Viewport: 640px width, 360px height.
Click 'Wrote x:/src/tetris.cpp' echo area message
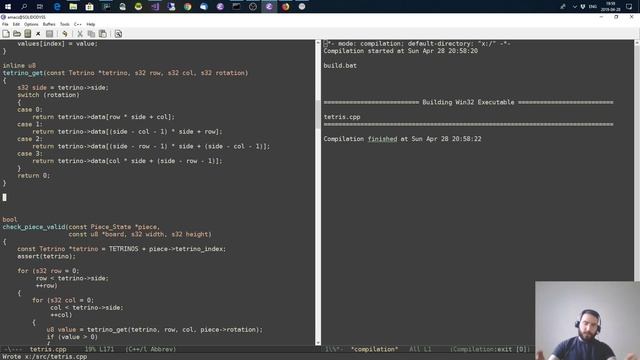[45, 357]
